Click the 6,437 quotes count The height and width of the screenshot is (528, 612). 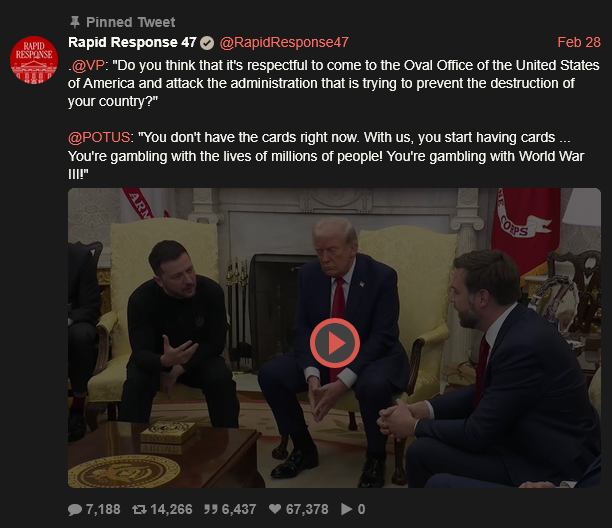coord(239,509)
